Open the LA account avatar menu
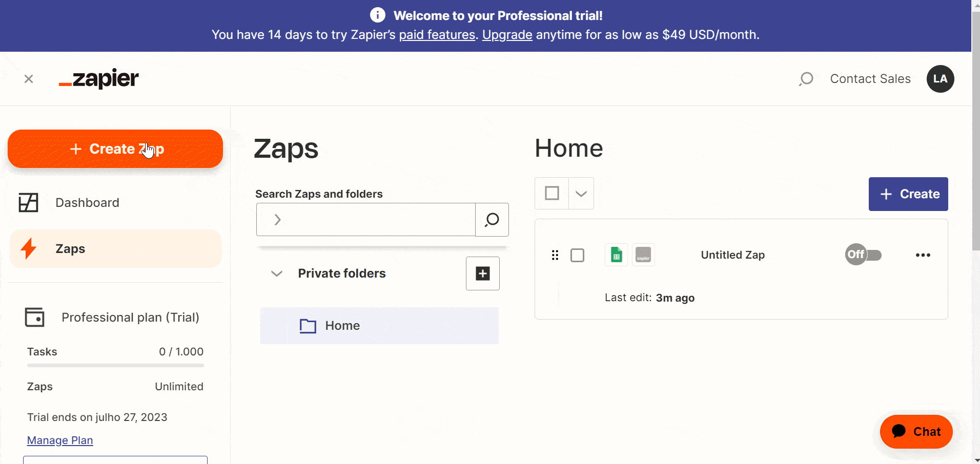 [940, 78]
